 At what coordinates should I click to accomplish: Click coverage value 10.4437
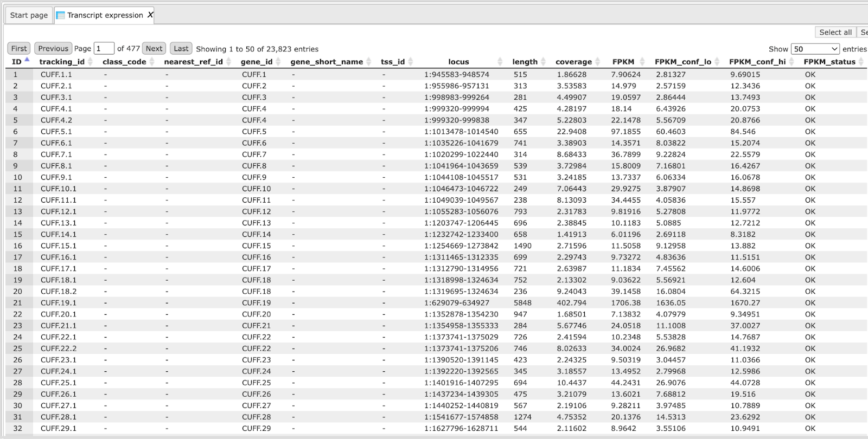[x=572, y=383]
